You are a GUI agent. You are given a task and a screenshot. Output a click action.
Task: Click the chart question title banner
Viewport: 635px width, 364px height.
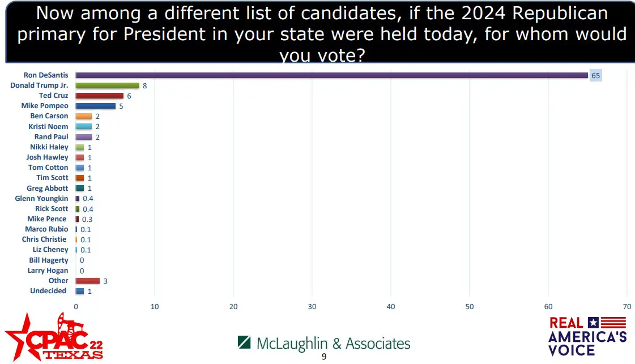pyautogui.click(x=321, y=32)
